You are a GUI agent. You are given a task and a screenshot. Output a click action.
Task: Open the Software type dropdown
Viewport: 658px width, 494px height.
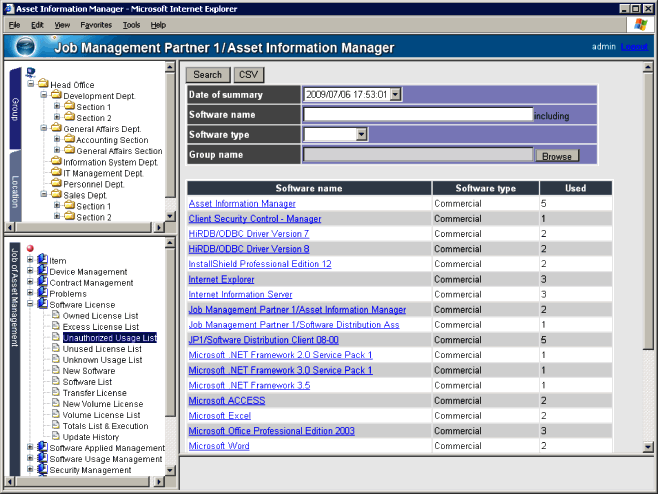coord(361,134)
